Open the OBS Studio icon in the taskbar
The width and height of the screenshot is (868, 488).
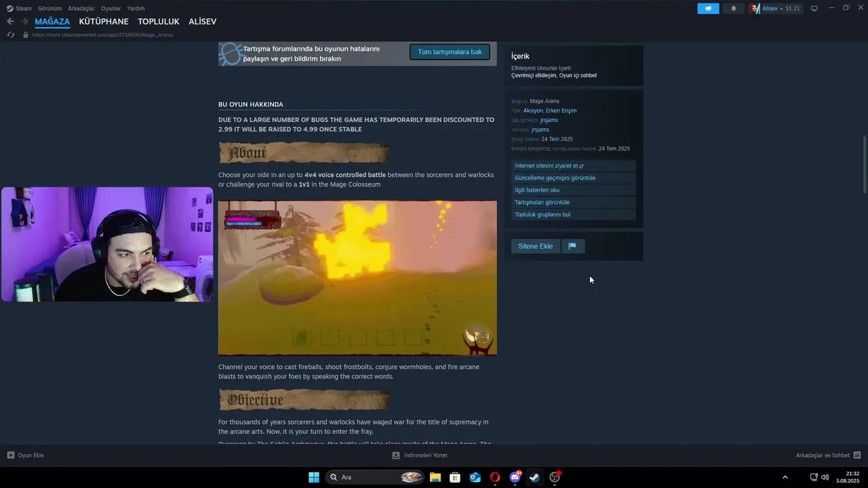(555, 477)
